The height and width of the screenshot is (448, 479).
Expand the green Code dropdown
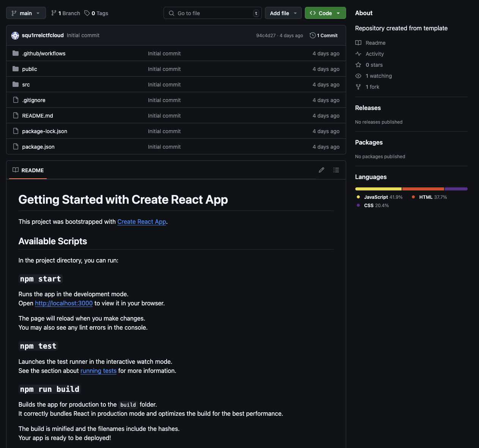coord(325,13)
